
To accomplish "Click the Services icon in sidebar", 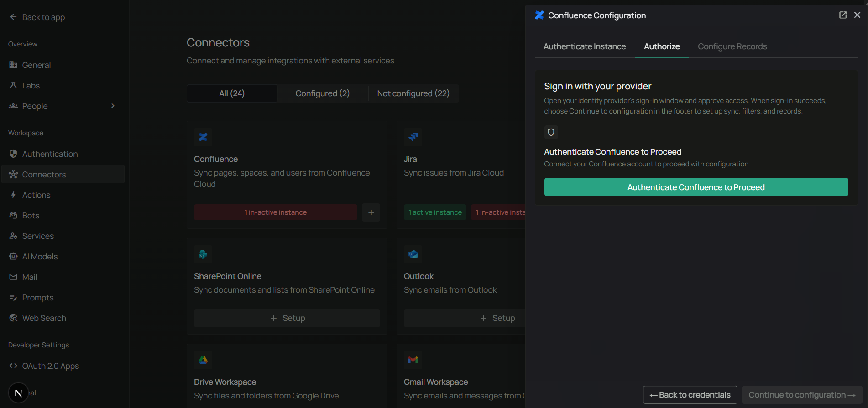I will pos(13,236).
